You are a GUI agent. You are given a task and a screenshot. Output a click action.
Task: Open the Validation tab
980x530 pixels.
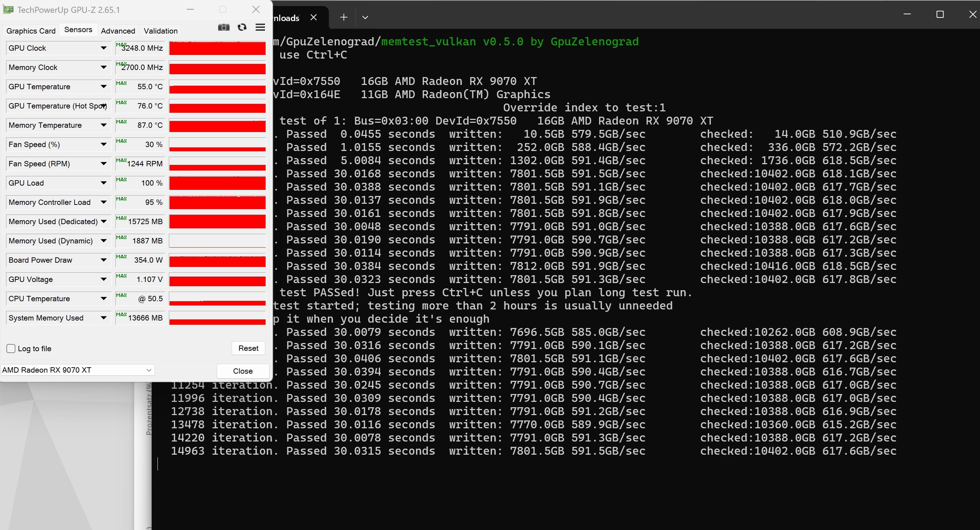161,31
